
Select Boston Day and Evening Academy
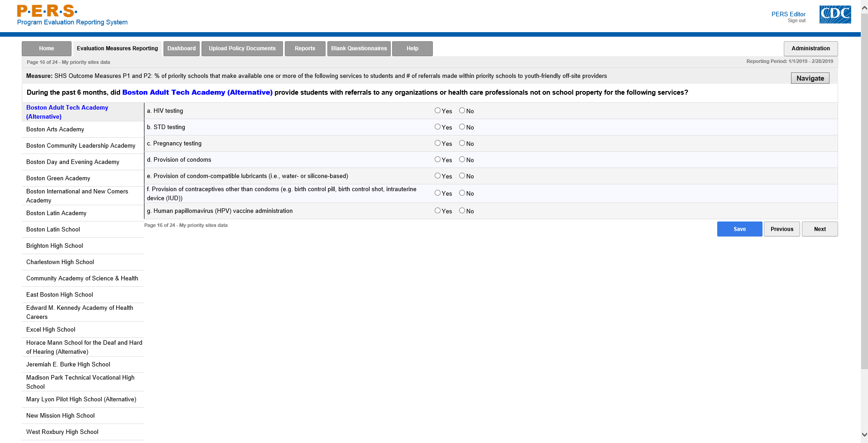(83, 162)
